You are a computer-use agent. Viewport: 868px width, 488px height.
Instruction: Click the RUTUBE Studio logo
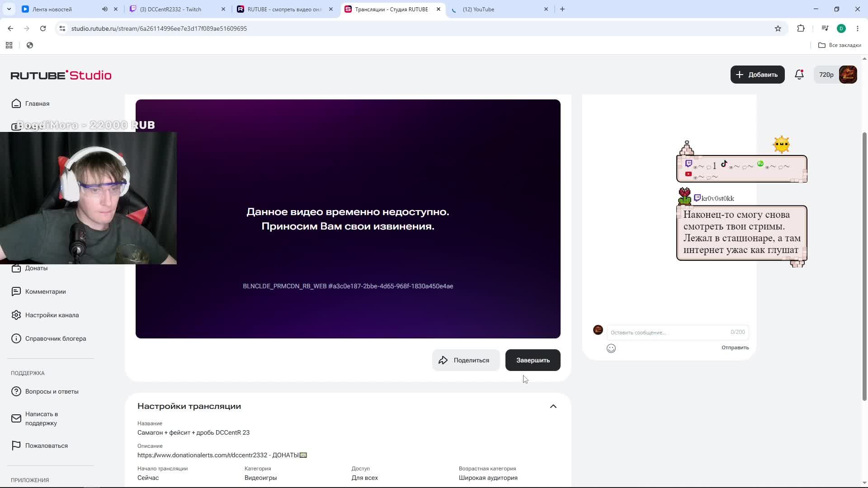tap(61, 75)
